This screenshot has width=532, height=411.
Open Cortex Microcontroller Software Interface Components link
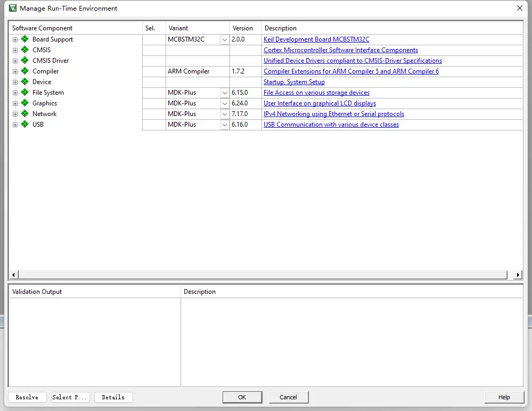341,50
